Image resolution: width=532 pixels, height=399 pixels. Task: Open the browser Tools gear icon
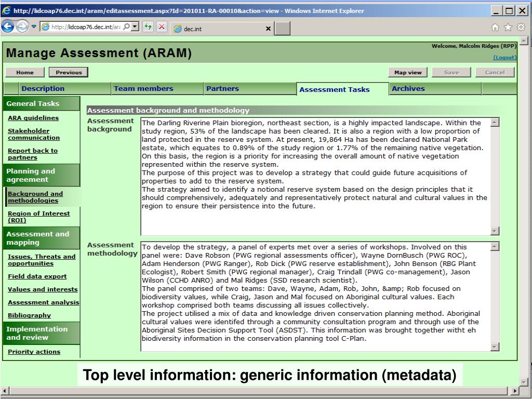[521, 27]
